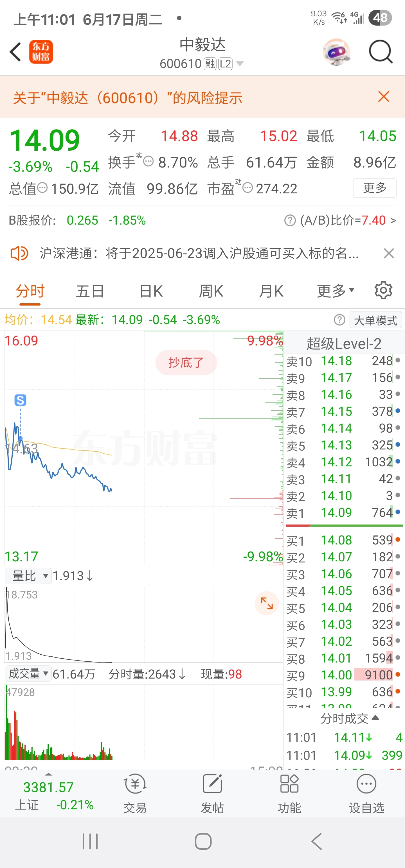Tap the 抄底了 bubble button
405x868 pixels.
click(x=186, y=363)
